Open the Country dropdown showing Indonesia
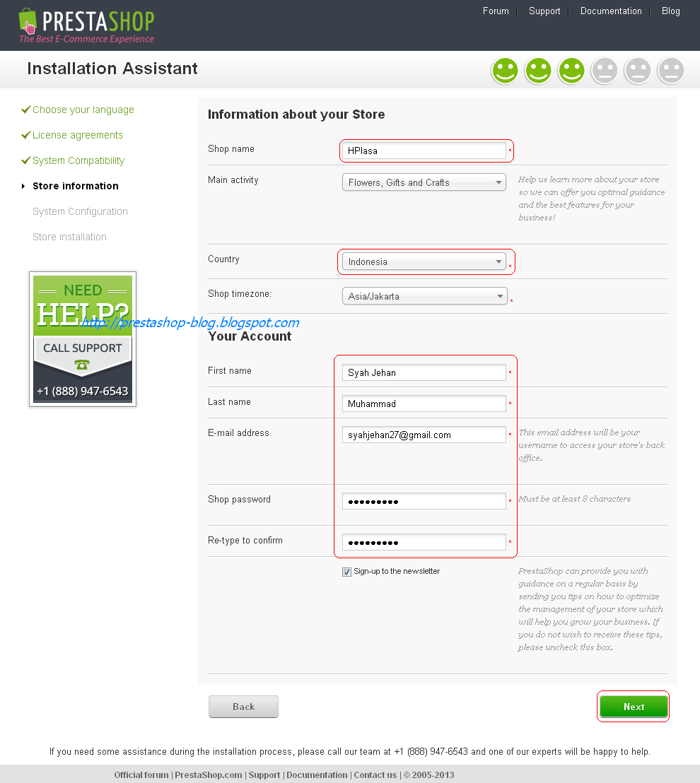Screen dimensions: 700x783 [x=424, y=261]
